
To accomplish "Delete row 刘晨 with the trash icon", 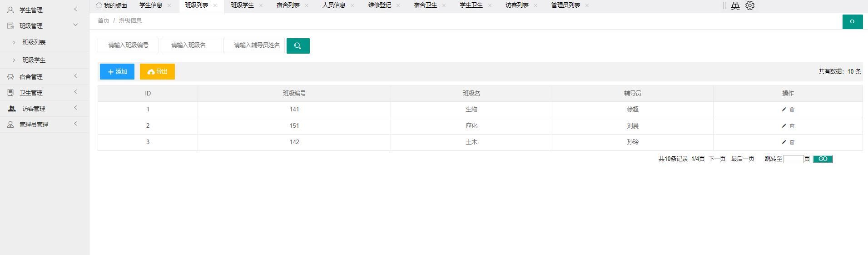I will coord(792,126).
